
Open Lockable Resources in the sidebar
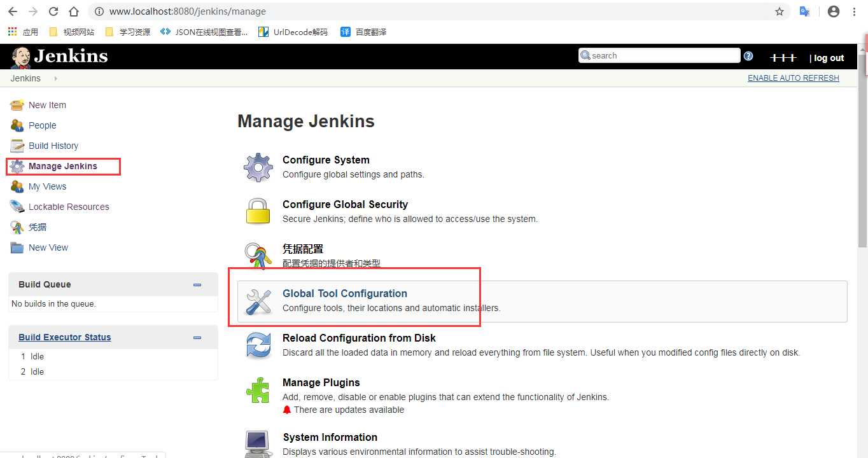(69, 207)
